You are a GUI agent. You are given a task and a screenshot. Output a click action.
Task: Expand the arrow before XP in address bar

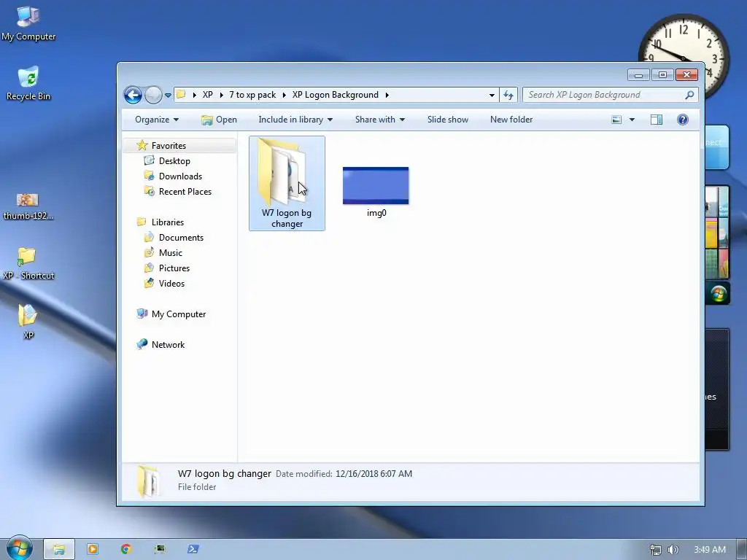194,95
